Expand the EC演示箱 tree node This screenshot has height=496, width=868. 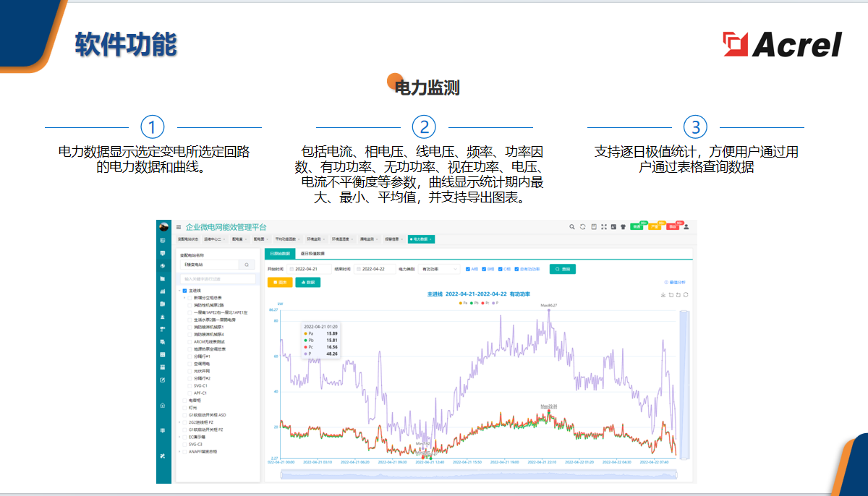[x=179, y=437]
